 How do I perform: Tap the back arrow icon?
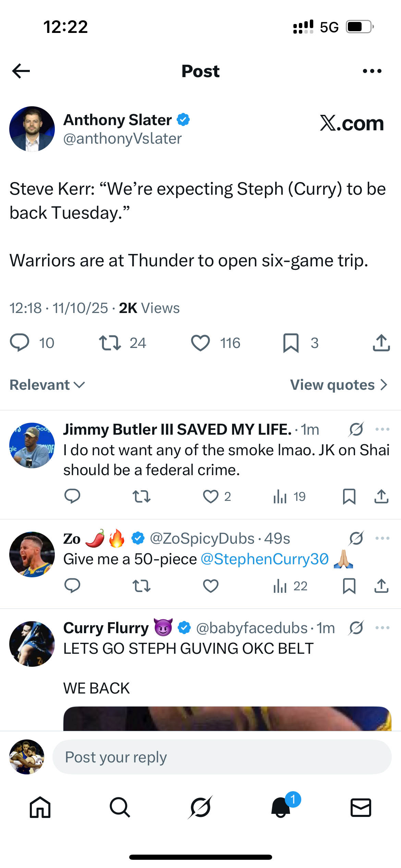pyautogui.click(x=21, y=71)
